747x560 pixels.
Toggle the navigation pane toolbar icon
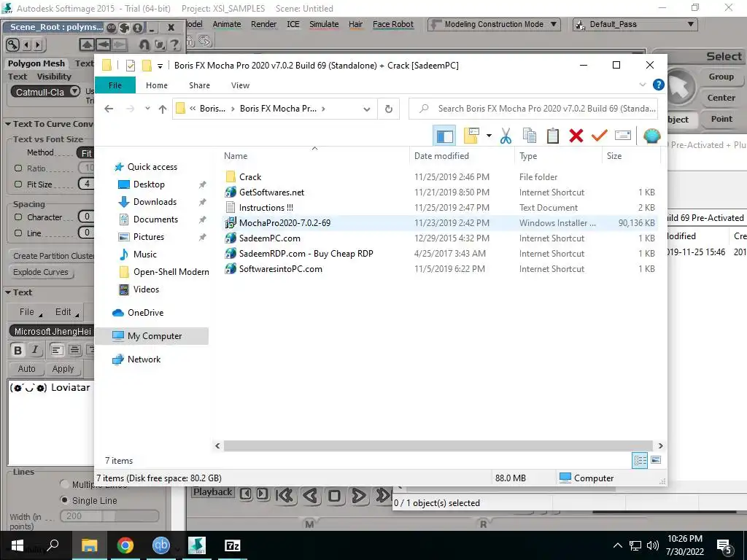pyautogui.click(x=444, y=136)
